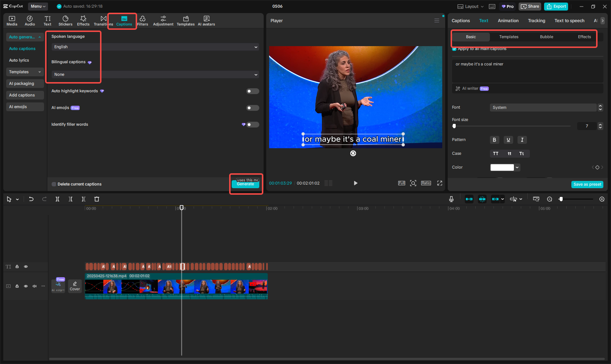Switch to the Animation tab
Viewport: 611px width, 364px height.
tap(508, 21)
